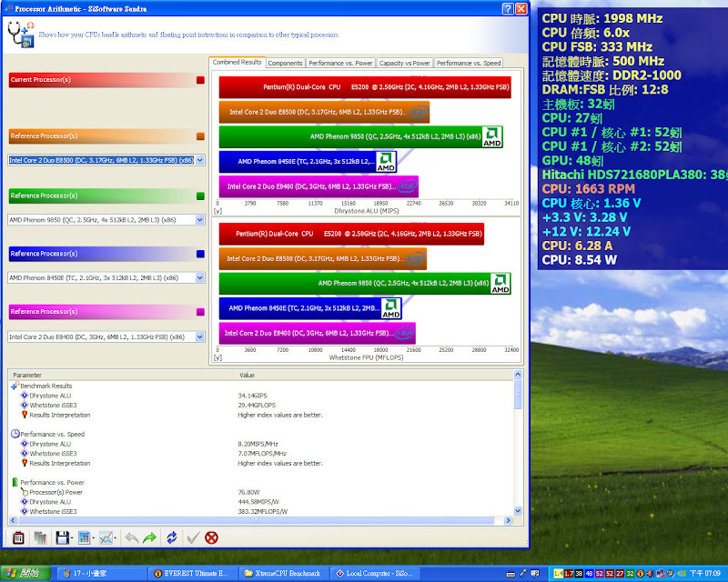Screen dimensions: 728x582
Task: Open the AMD Phenom 8450E processor dropdown
Action: (x=200, y=277)
